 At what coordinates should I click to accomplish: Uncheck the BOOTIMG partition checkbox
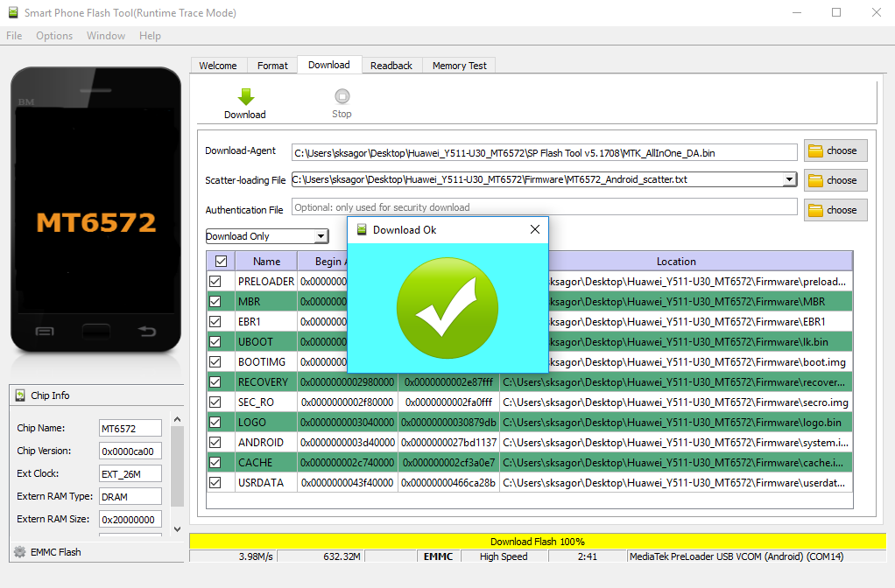coord(215,361)
